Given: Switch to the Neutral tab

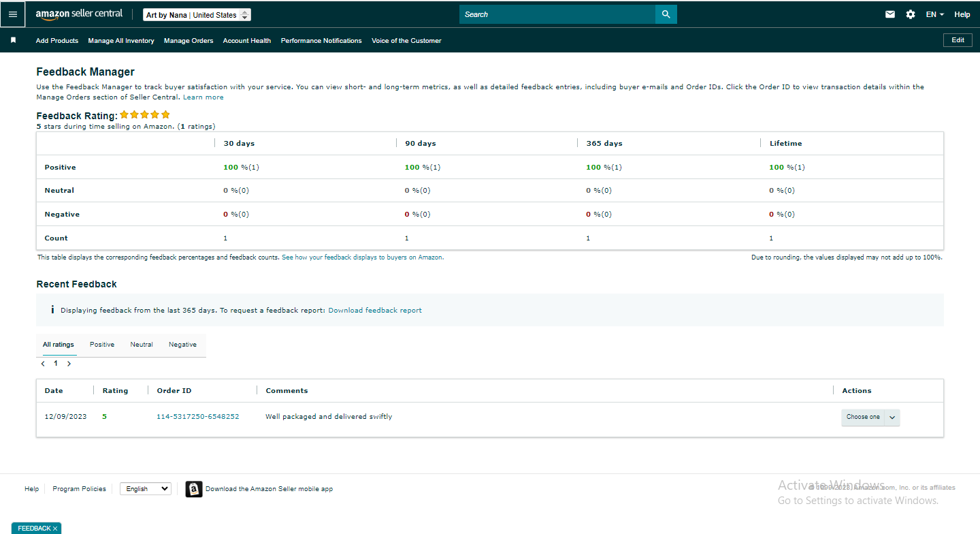Looking at the screenshot, I should point(142,345).
